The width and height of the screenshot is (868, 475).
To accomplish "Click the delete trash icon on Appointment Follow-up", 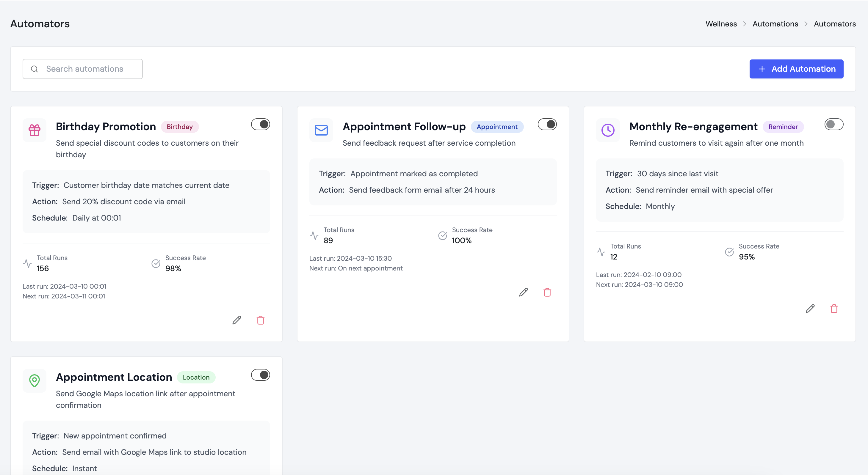I will point(547,292).
